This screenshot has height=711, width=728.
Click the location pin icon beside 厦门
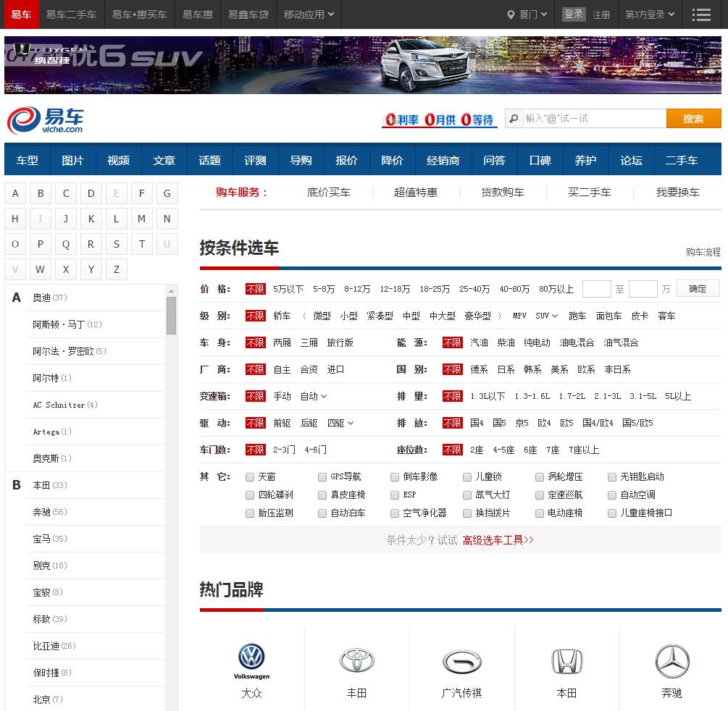pos(511,15)
